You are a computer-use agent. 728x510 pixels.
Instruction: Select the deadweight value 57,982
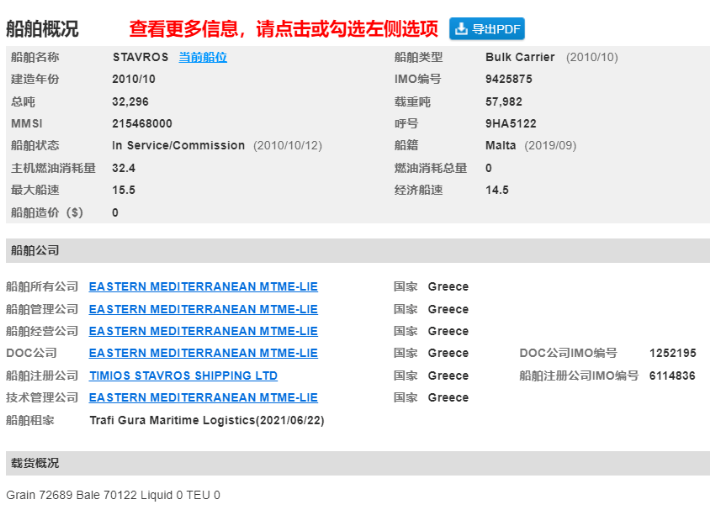[504, 102]
